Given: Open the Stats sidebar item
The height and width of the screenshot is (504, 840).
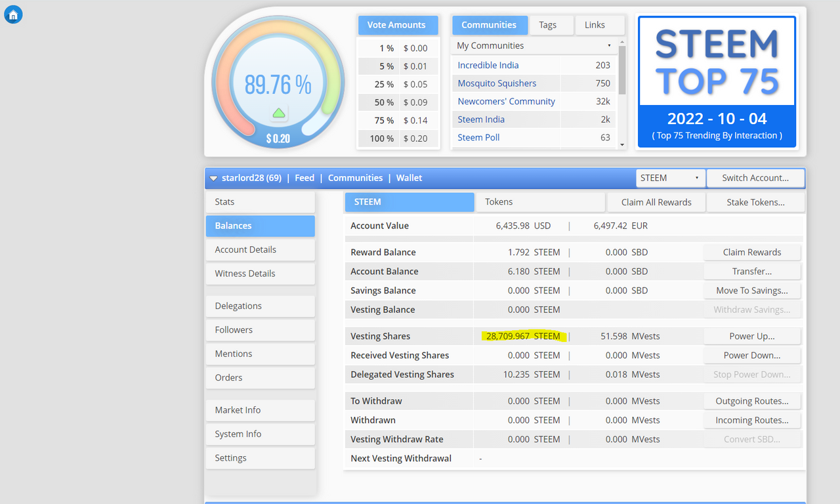Looking at the screenshot, I should click(261, 202).
